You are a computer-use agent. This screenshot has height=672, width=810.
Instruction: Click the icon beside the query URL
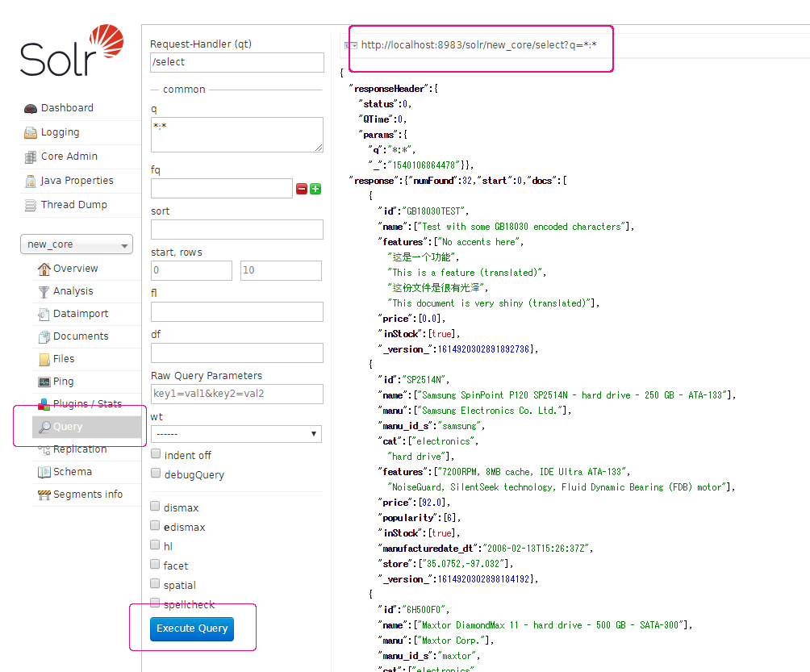click(351, 45)
